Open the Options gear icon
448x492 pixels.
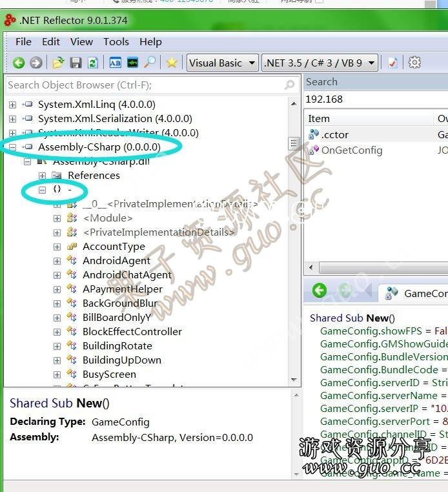[415, 63]
